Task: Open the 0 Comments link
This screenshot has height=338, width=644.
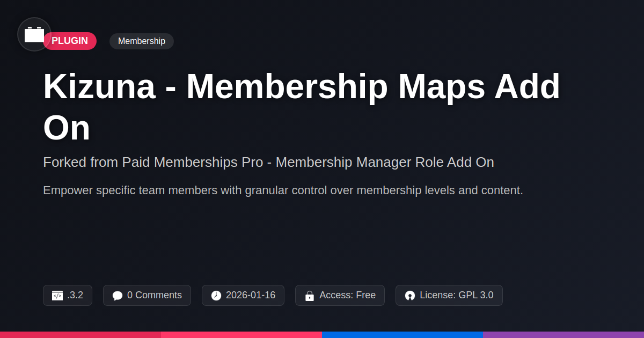Action: click(x=147, y=295)
